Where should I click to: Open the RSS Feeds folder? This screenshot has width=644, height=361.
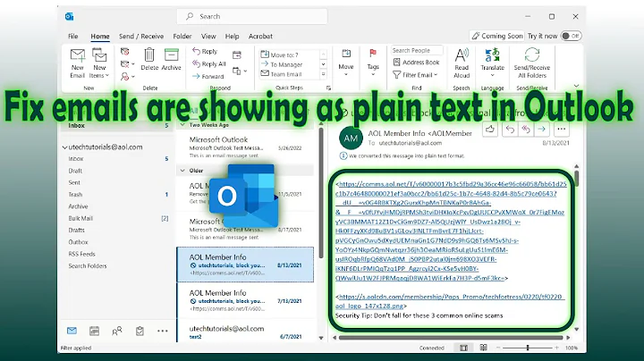click(81, 254)
